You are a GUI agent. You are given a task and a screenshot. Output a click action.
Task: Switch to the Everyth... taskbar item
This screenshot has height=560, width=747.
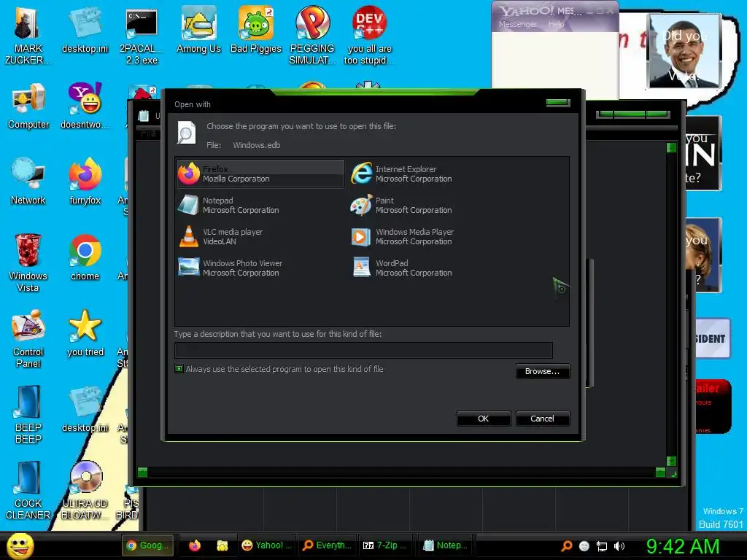328,545
